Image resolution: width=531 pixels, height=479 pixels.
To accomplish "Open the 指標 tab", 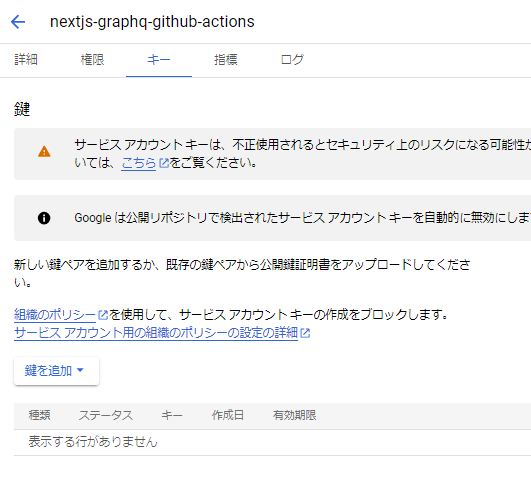I will (x=226, y=60).
